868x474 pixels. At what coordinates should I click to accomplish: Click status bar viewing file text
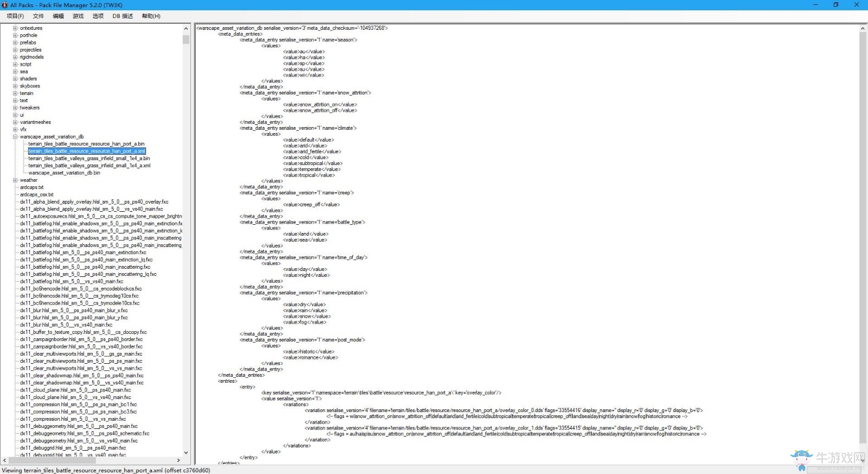pos(106,470)
